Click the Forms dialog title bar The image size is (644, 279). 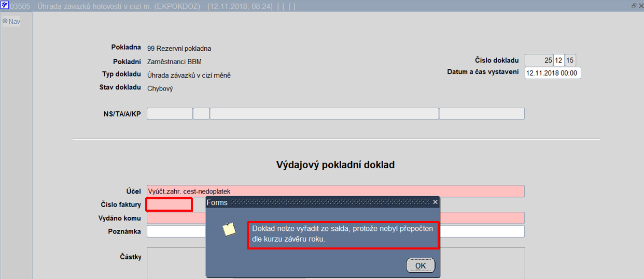click(323, 202)
